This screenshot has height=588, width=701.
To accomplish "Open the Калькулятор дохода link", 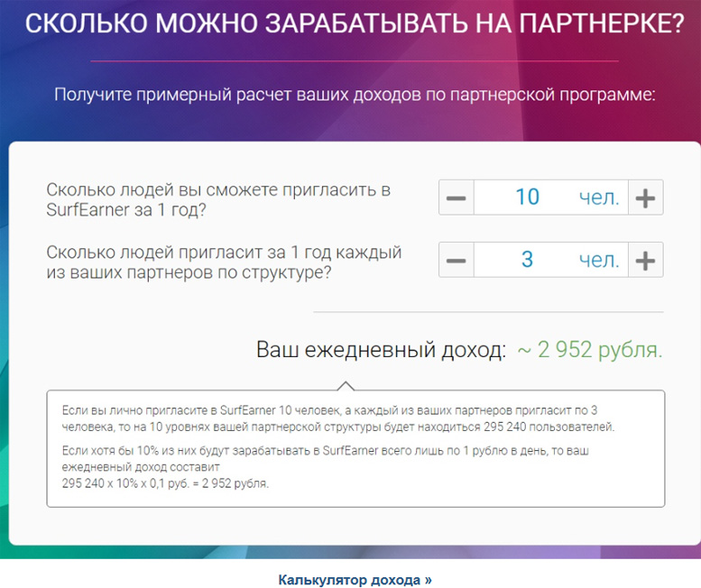I will click(x=355, y=580).
